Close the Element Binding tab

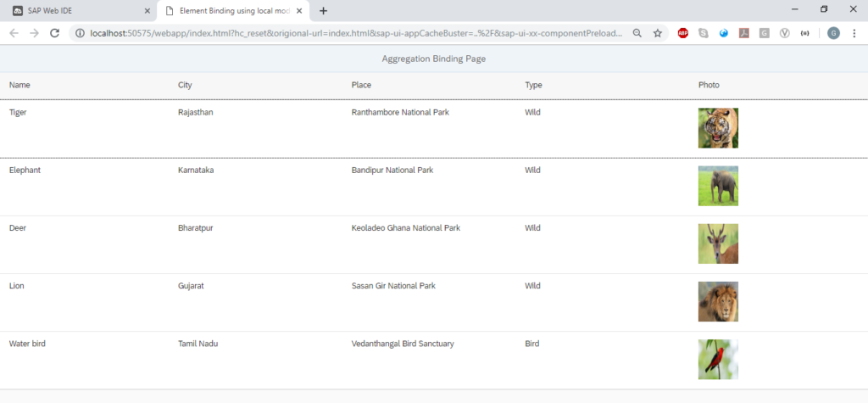point(299,10)
